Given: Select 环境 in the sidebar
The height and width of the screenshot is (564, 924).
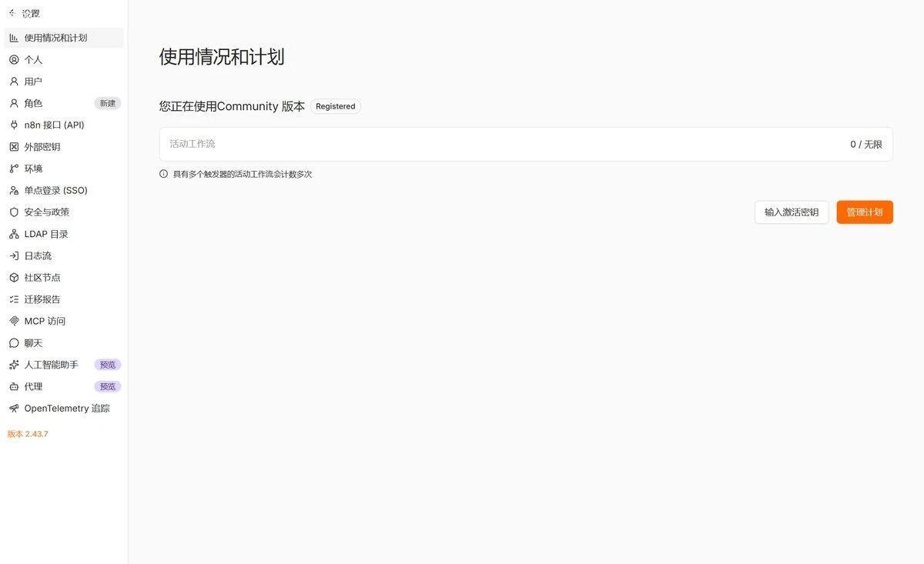Looking at the screenshot, I should point(64,169).
